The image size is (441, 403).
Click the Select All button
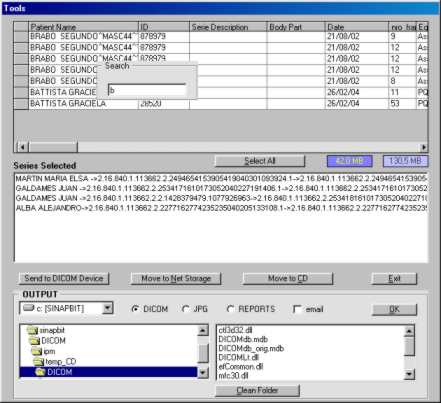tap(260, 161)
